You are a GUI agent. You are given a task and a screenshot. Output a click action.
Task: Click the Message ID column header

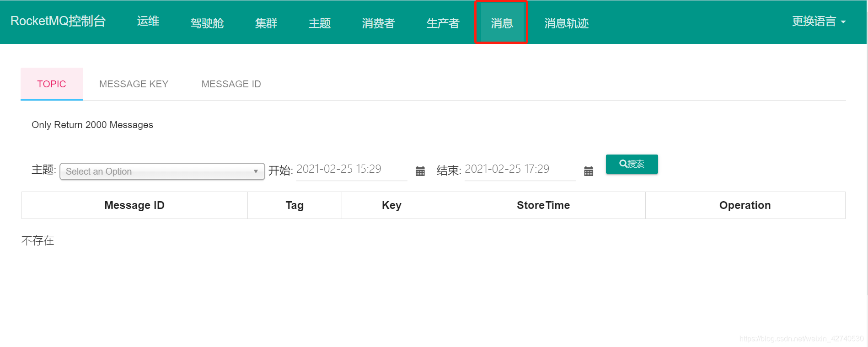pos(134,205)
